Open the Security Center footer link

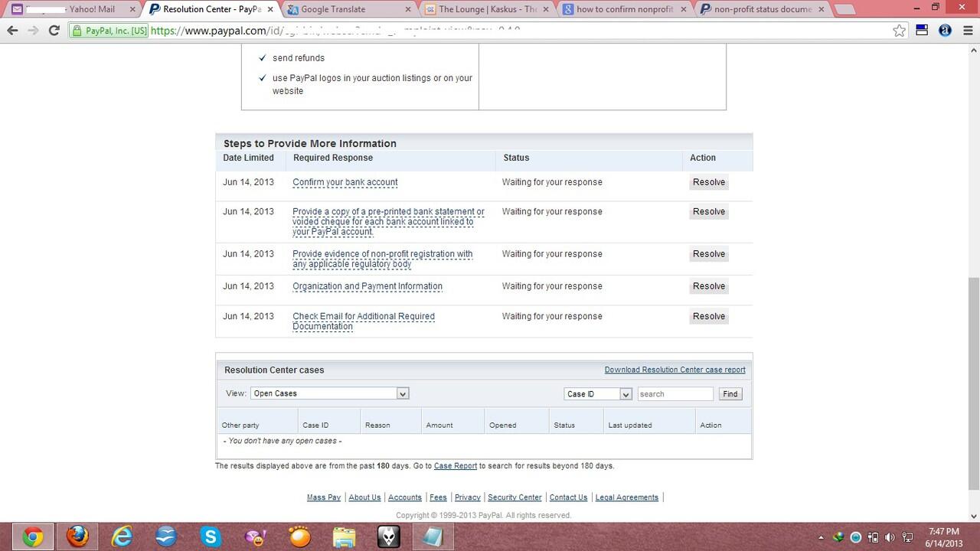tap(514, 497)
